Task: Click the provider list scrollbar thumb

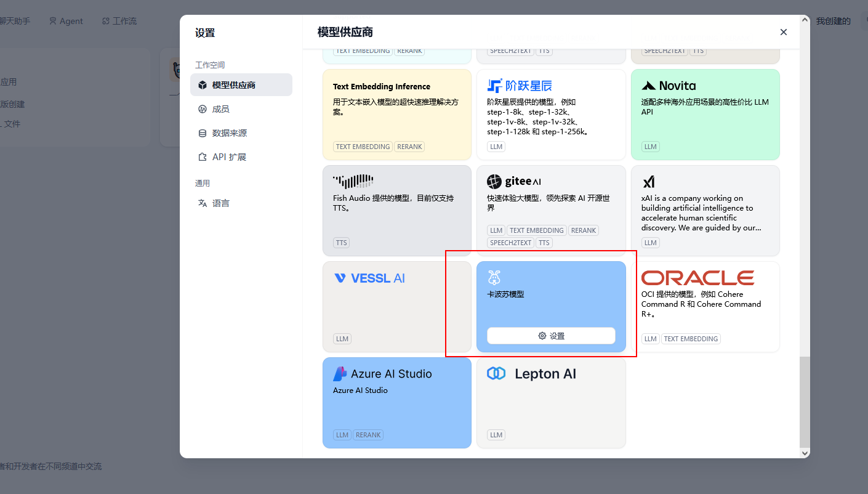Action: [805, 401]
